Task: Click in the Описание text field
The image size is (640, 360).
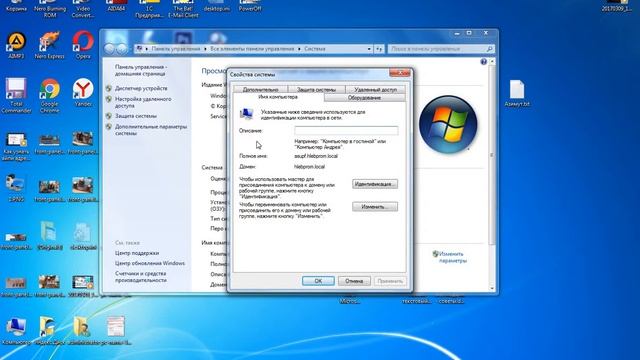Action: point(346,131)
